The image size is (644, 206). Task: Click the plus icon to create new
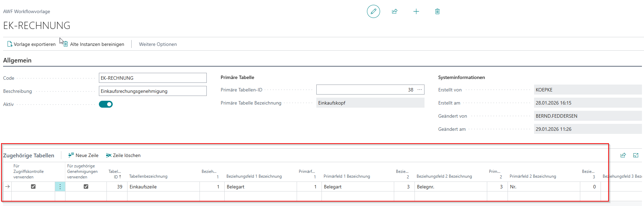click(416, 11)
